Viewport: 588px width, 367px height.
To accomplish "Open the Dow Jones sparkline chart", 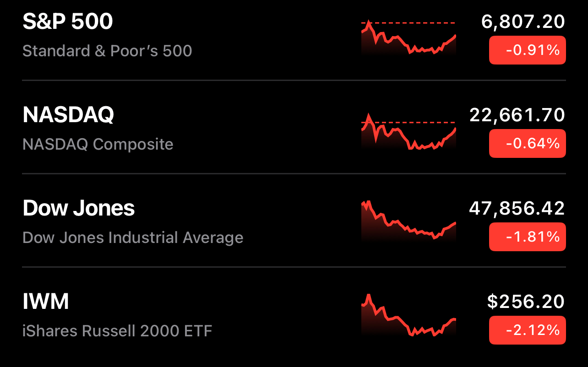I will pos(409,221).
